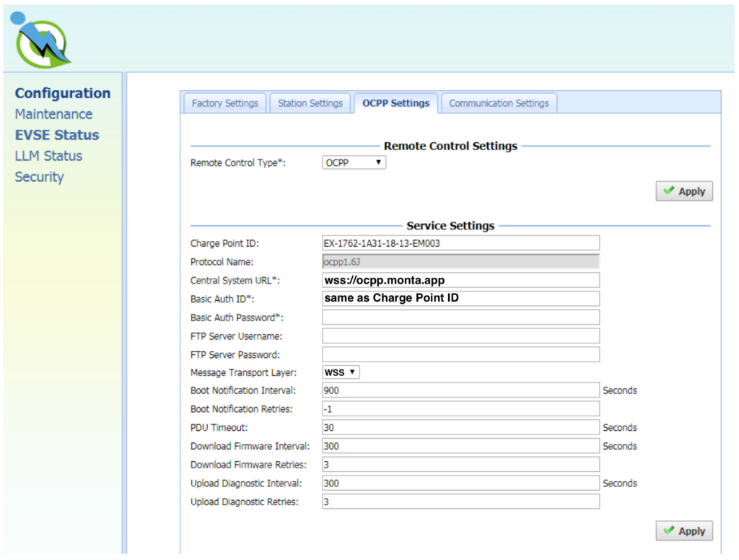The height and width of the screenshot is (560, 739).
Task: Open the Security section
Action: [39, 177]
